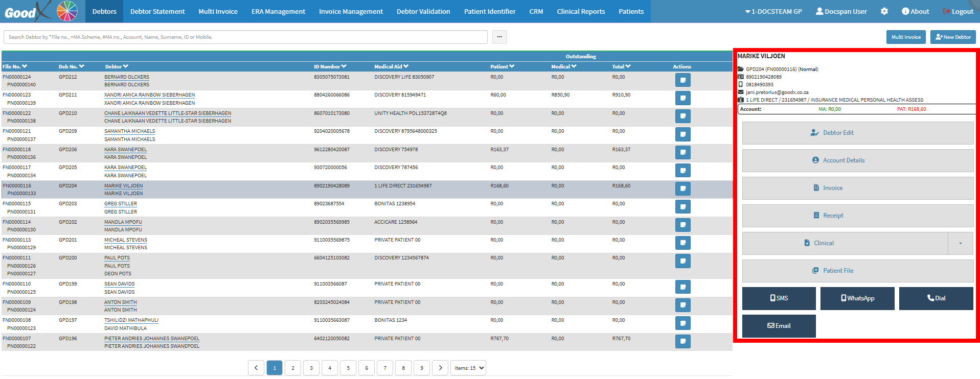Viewport: 980px width, 379px height.
Task: Open the 1-DOCSTEAM GP practice dropdown
Action: [x=773, y=11]
